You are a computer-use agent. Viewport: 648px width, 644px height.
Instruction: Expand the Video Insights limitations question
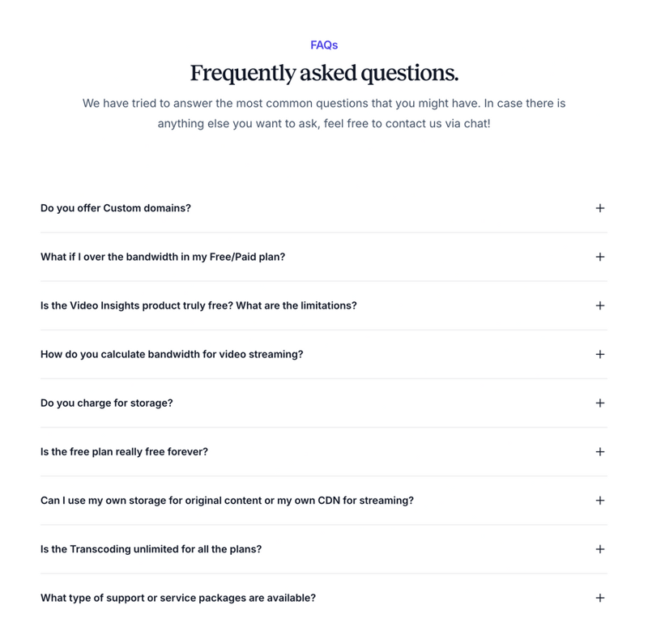[x=599, y=306]
